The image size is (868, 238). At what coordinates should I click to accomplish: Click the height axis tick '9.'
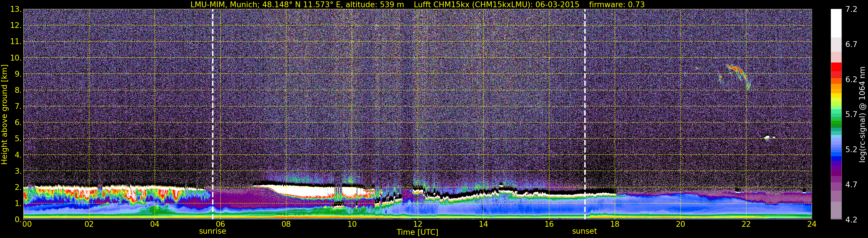pyautogui.click(x=18, y=74)
